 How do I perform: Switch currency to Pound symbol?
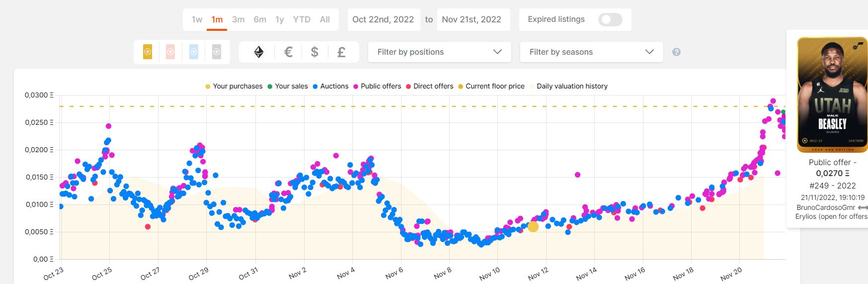pyautogui.click(x=341, y=52)
